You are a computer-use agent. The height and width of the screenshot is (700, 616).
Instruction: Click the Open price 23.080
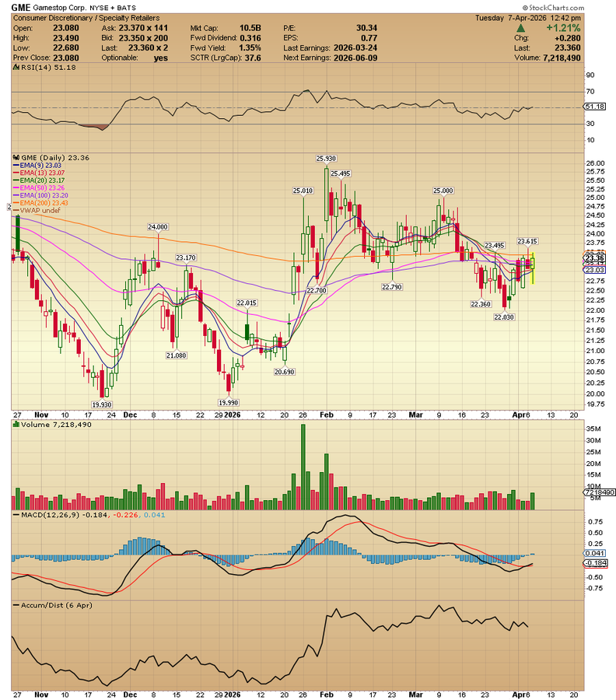tap(66, 28)
